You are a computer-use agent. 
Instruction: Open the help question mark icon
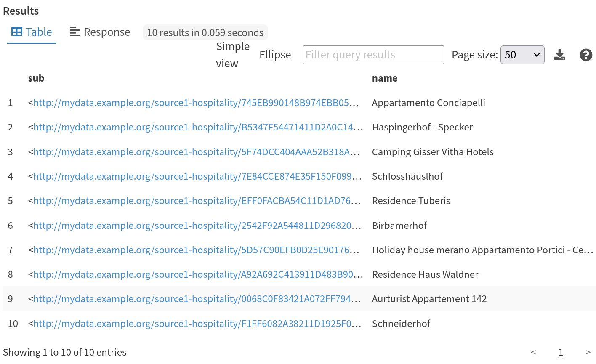coord(585,55)
